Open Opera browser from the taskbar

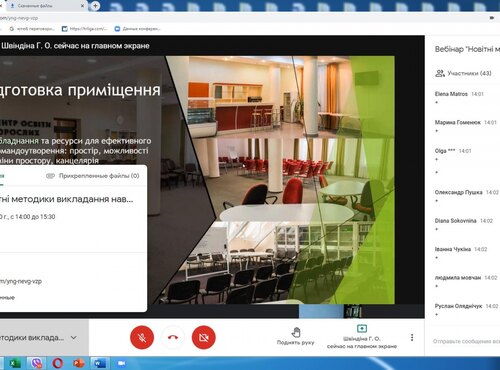[x=57, y=363]
